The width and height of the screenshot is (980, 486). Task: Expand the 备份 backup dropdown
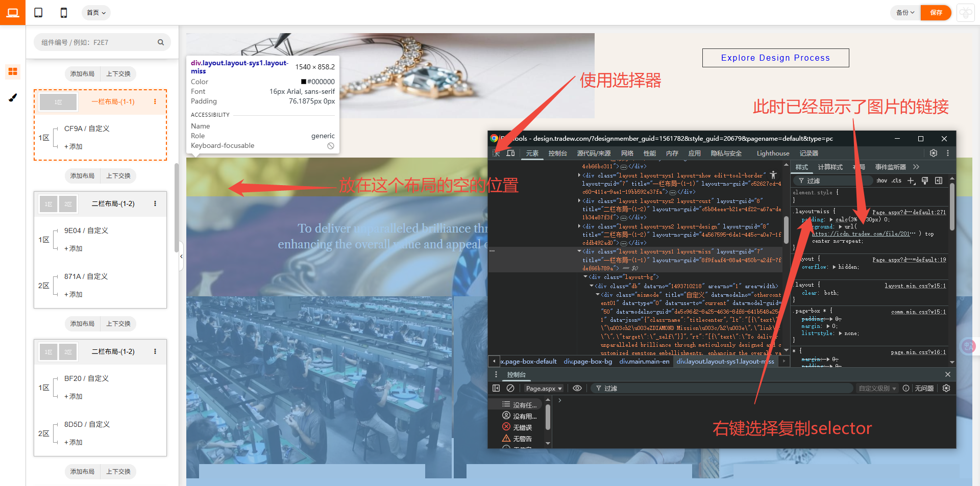905,13
